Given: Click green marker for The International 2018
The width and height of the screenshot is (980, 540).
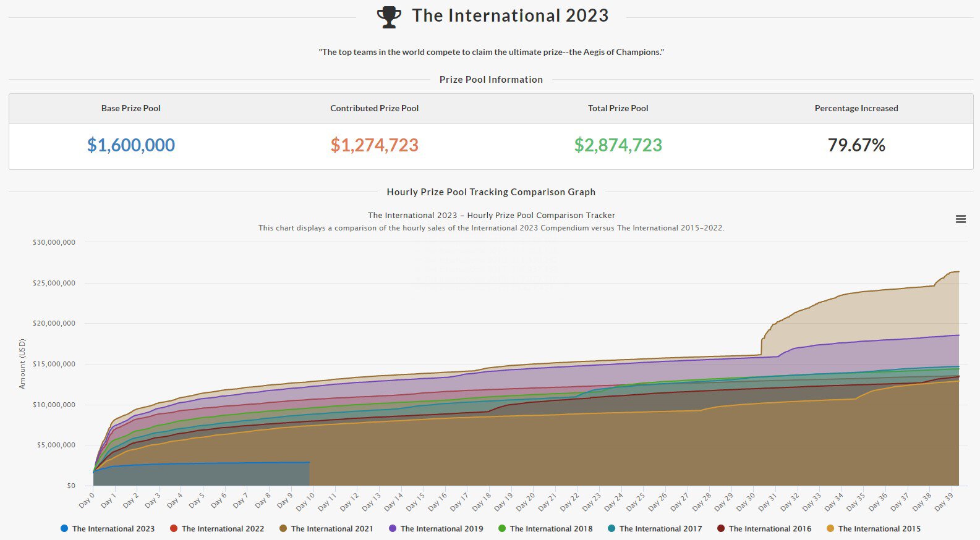Looking at the screenshot, I should tap(502, 529).
